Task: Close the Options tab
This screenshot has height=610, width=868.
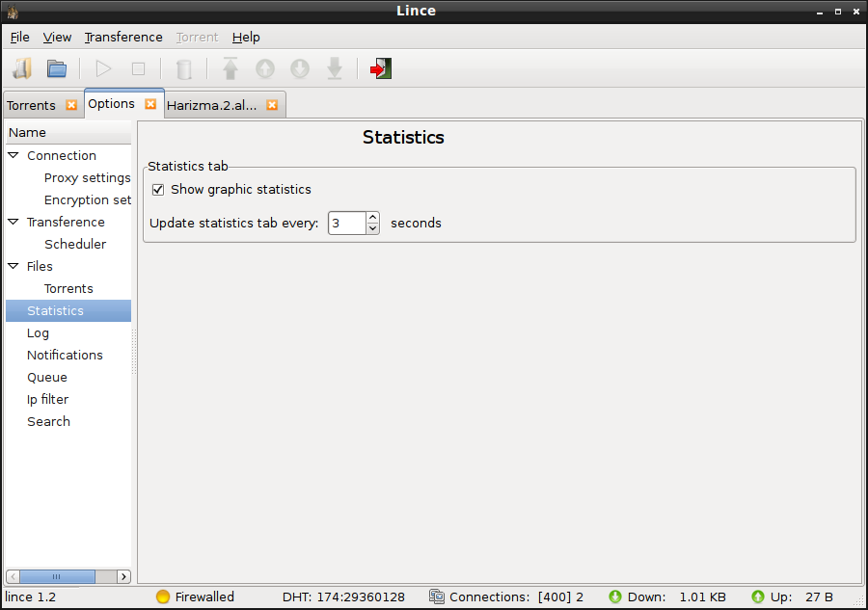Action: pos(150,104)
